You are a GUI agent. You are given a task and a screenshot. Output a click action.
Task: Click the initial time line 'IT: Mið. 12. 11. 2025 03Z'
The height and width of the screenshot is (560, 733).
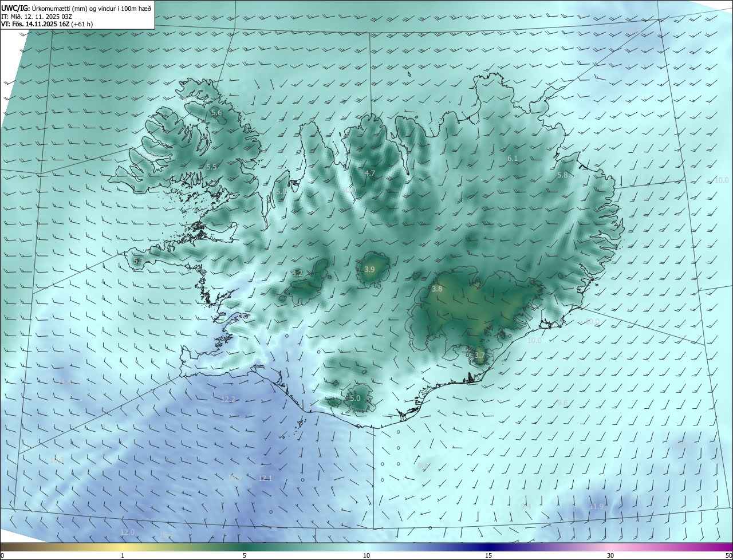coord(36,16)
